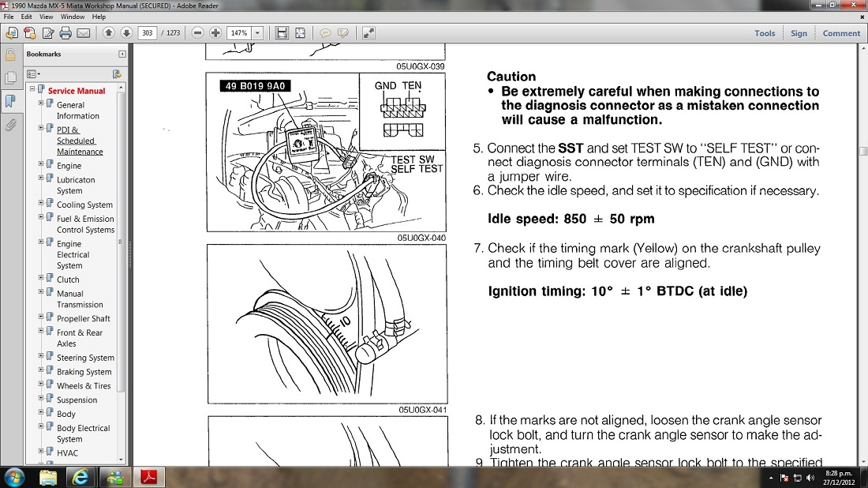Open the Front & Rear Axles bookmark
This screenshot has height=488, width=868.
[x=79, y=338]
